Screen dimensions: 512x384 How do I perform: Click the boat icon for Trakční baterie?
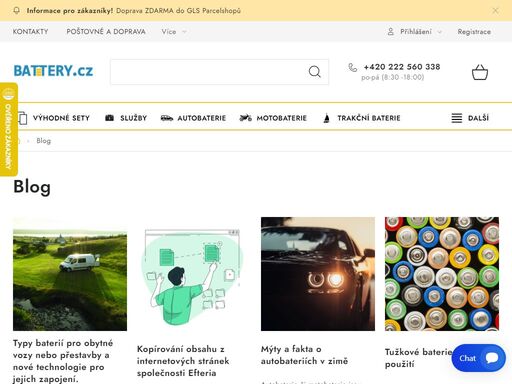point(327,118)
